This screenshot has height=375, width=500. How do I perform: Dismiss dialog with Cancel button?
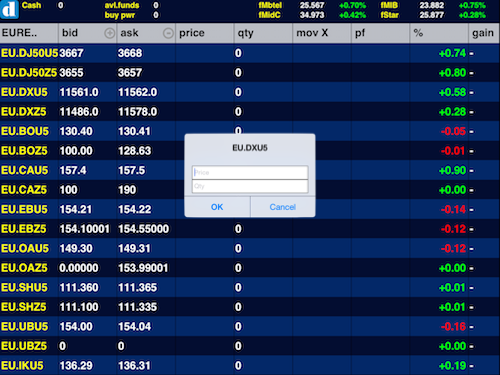283,207
